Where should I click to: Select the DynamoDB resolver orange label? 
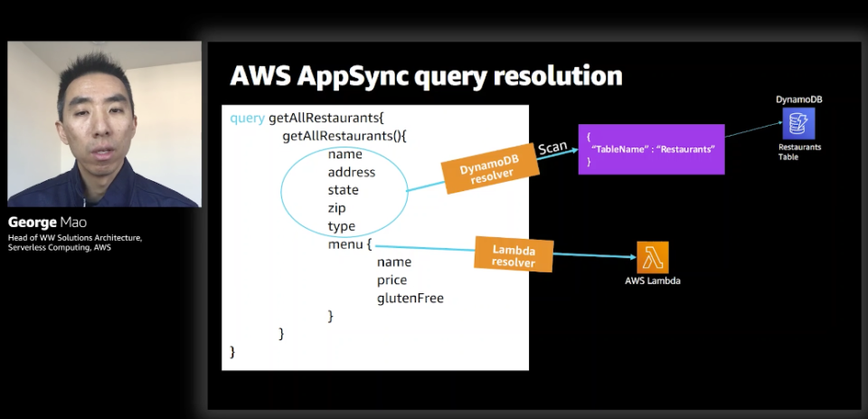[x=490, y=168]
